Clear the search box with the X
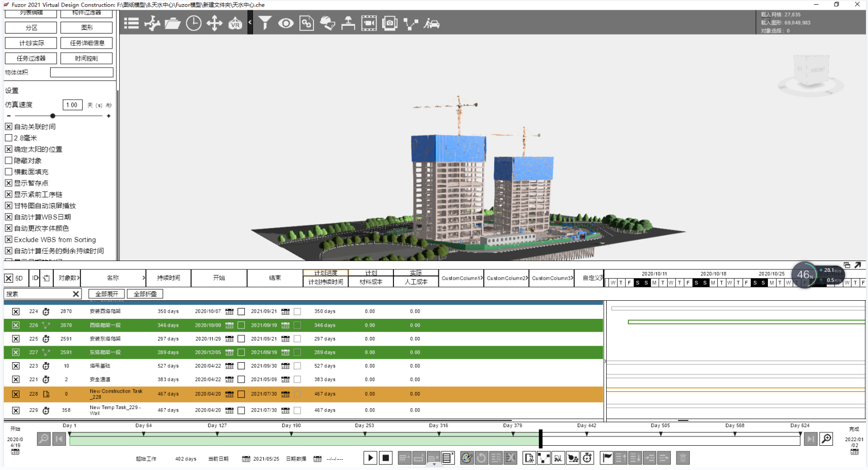The width and height of the screenshot is (868, 470). 76,294
